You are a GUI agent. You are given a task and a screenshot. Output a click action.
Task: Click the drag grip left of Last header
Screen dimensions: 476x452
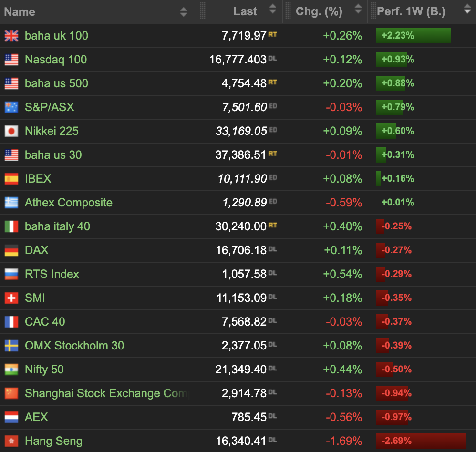(203, 10)
